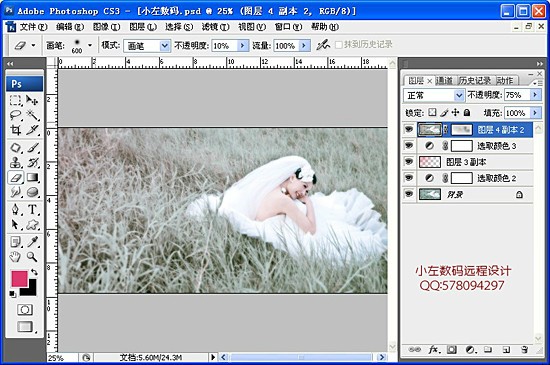Select the Move tool
550x365 pixels.
(32, 101)
